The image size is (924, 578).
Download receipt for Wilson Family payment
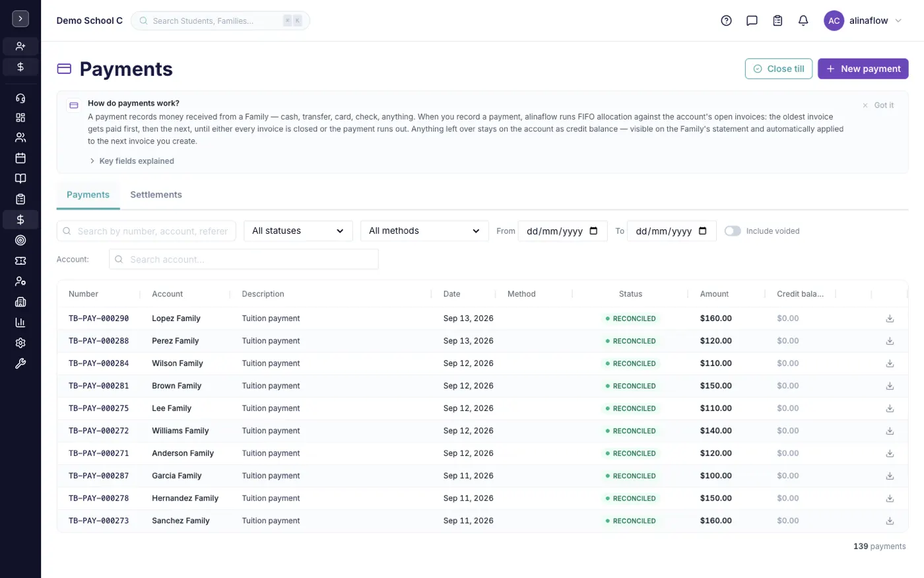tap(890, 363)
